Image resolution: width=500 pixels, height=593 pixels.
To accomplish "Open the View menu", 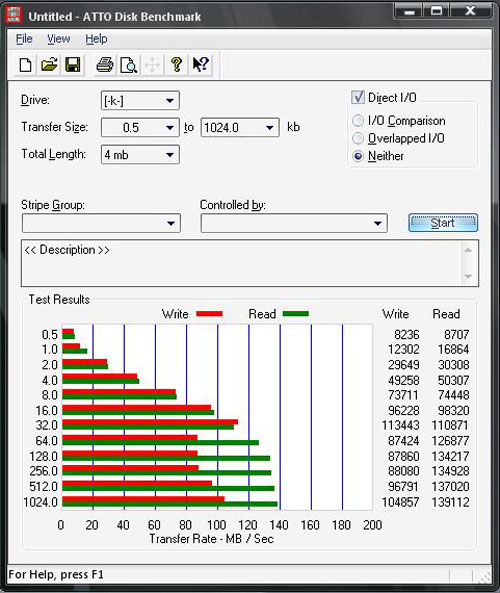I will [59, 39].
